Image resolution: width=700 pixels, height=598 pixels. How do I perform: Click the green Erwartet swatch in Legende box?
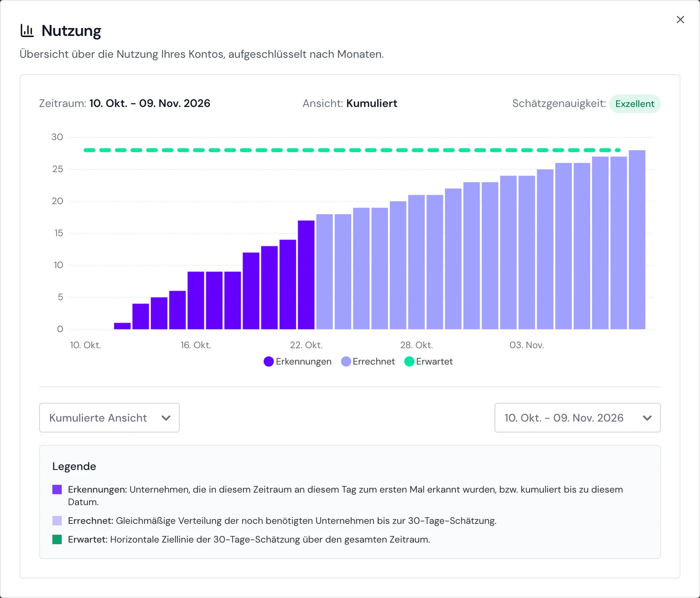click(57, 539)
